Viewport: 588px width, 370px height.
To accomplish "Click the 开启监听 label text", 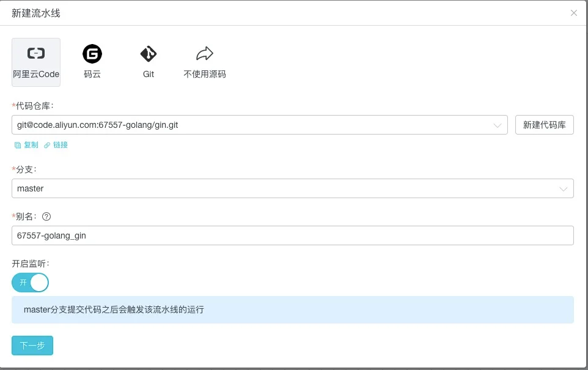I will (31, 264).
